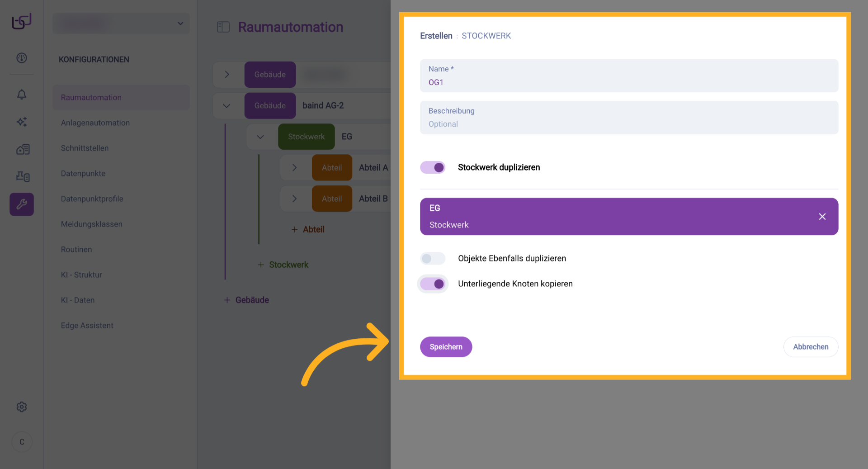This screenshot has height=469, width=868.
Task: Open the buildings sidebar icon
Action: 23,149
